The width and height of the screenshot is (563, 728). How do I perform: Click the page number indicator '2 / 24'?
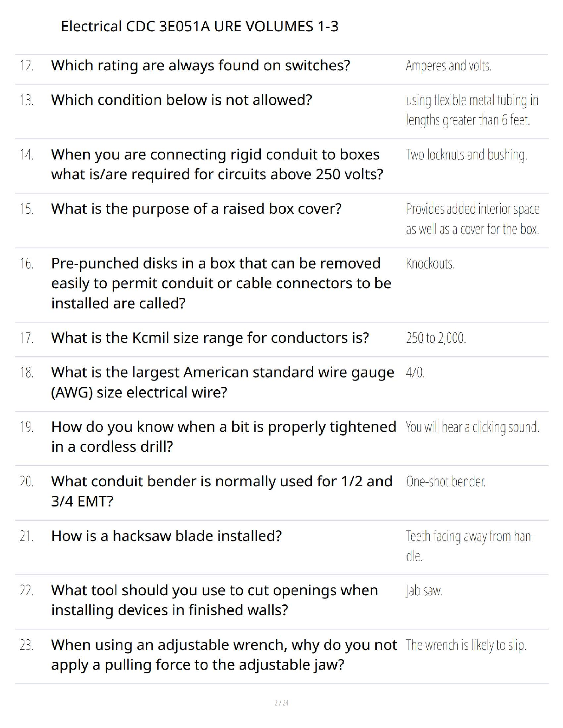281,703
